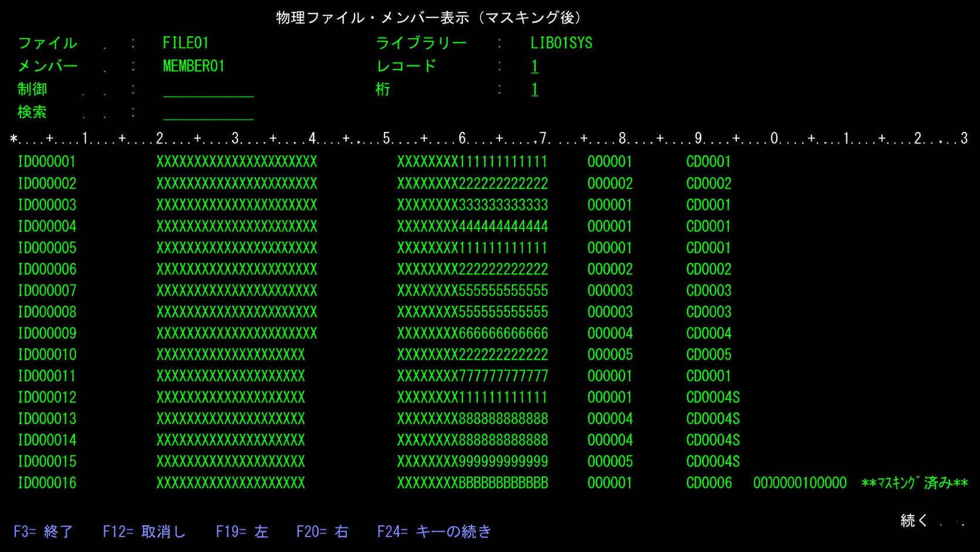Click the screen title 物理ファイル・メンバー表示
980x552 pixels.
pos(373,18)
